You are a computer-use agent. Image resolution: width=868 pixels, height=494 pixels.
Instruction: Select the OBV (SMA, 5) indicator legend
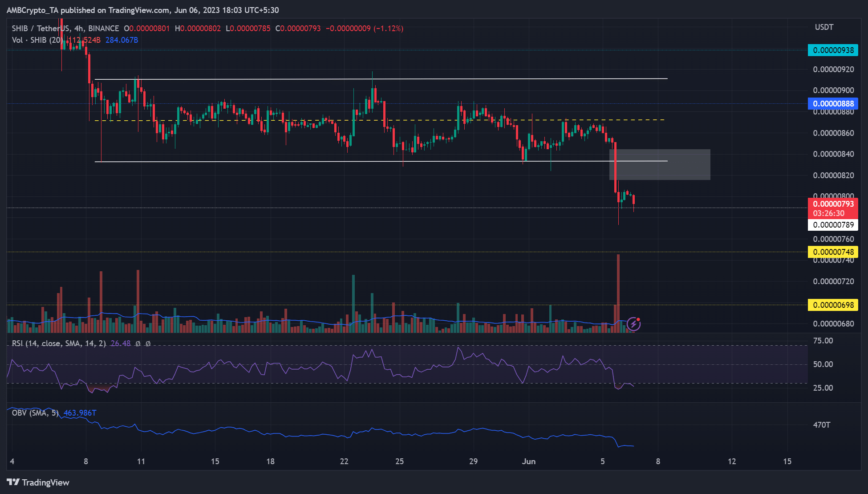coord(35,413)
